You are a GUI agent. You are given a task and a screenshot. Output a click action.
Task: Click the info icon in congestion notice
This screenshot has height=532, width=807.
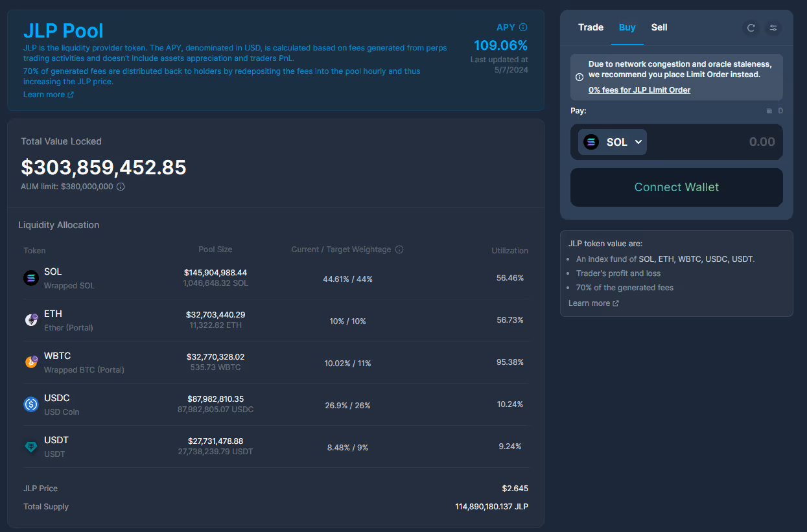tap(579, 77)
